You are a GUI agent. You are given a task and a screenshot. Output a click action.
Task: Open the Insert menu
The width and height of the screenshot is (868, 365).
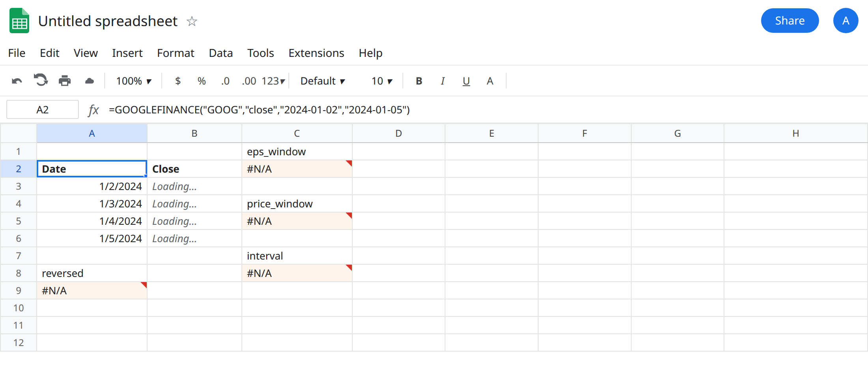[127, 53]
